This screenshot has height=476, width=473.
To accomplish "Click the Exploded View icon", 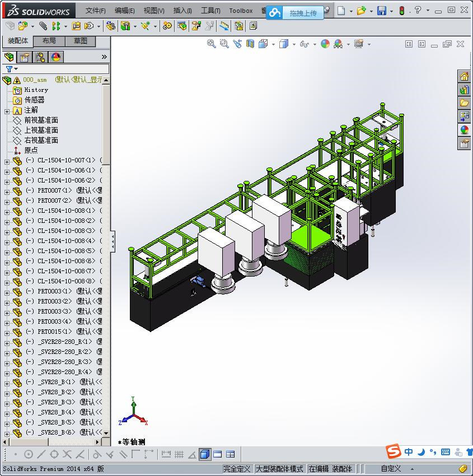I will pyautogui.click(x=196, y=26).
